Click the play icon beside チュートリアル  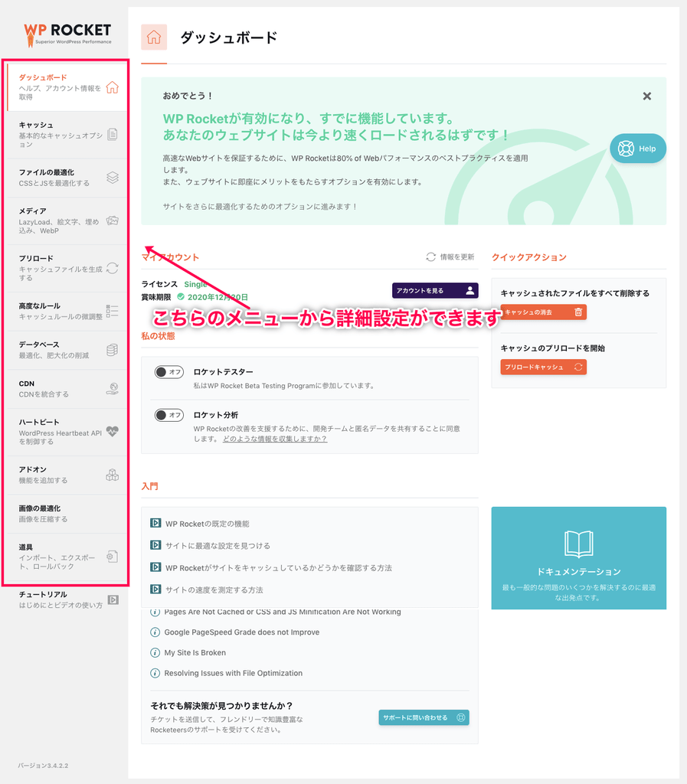pyautogui.click(x=113, y=599)
